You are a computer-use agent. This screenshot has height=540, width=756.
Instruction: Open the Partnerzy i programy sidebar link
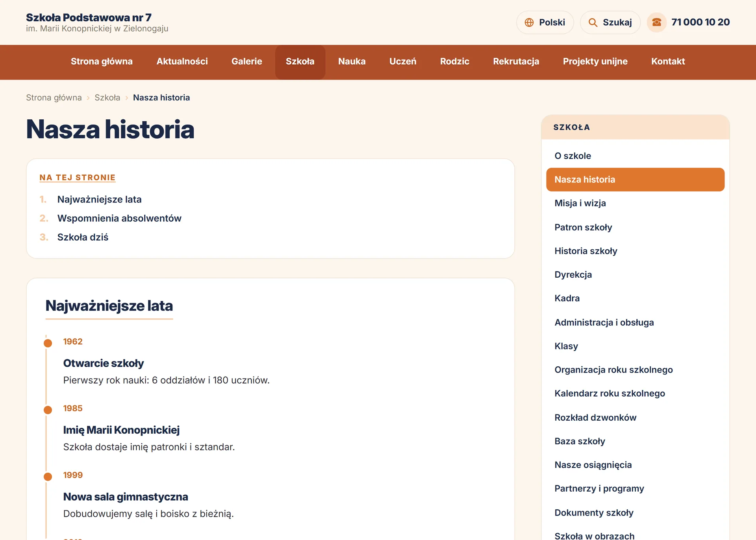click(x=635, y=488)
